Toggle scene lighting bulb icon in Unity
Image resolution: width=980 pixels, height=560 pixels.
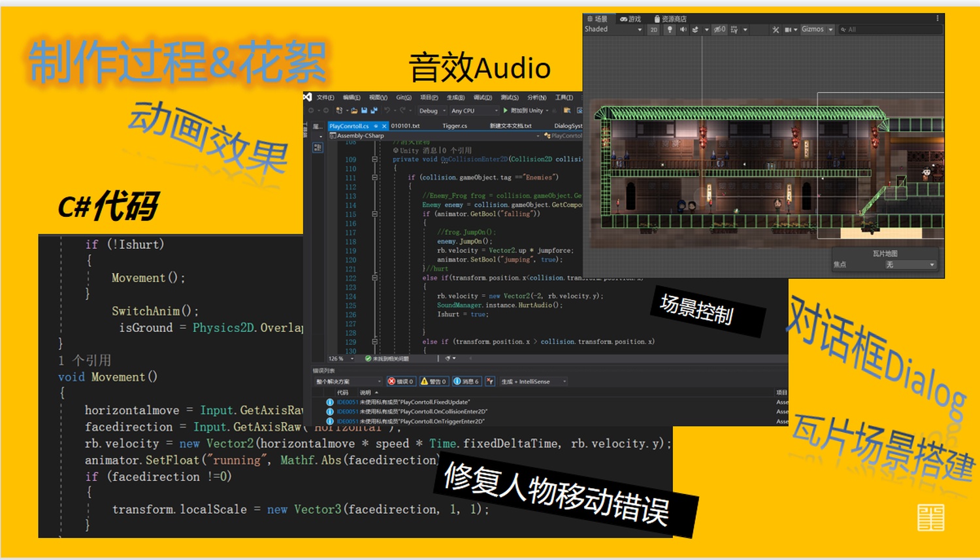pyautogui.click(x=670, y=29)
